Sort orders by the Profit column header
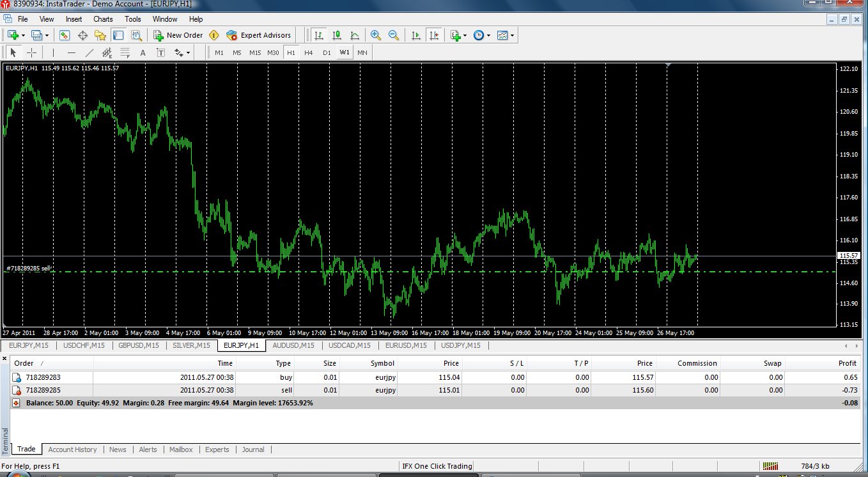 click(x=824, y=363)
